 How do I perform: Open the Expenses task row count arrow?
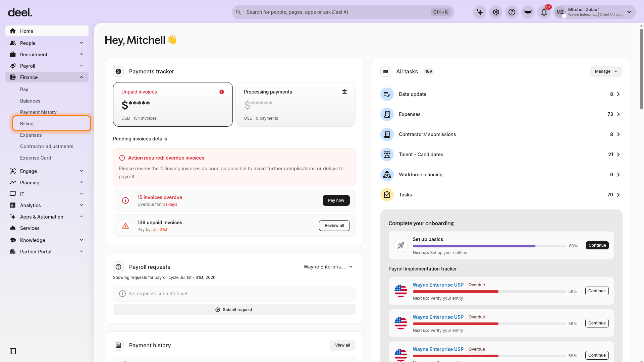619,114
